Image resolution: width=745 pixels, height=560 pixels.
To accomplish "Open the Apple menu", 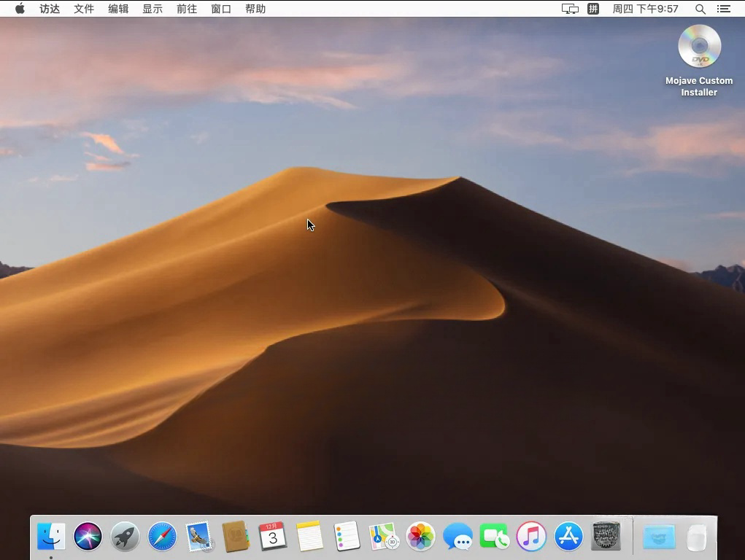I will click(x=20, y=9).
